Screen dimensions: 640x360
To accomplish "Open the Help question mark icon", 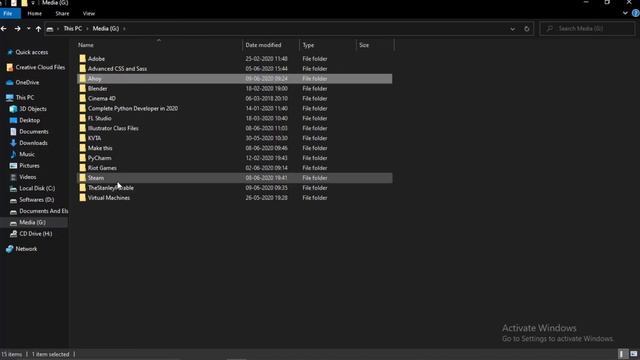I will pyautogui.click(x=636, y=13).
